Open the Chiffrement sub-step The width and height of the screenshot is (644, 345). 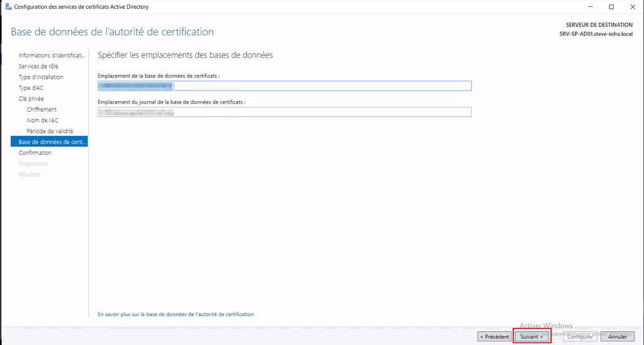(42, 109)
